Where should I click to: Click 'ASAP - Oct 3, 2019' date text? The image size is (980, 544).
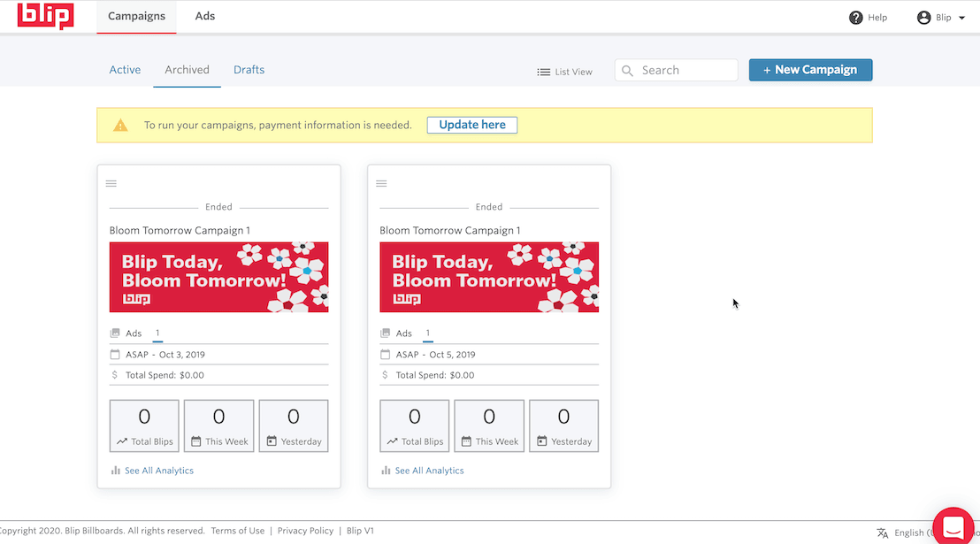pyautogui.click(x=165, y=355)
